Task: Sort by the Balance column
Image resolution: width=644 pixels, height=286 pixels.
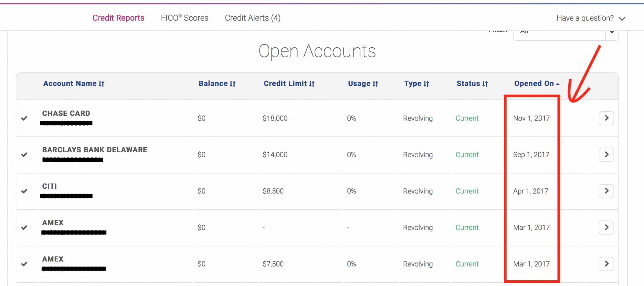Action: pos(217,84)
